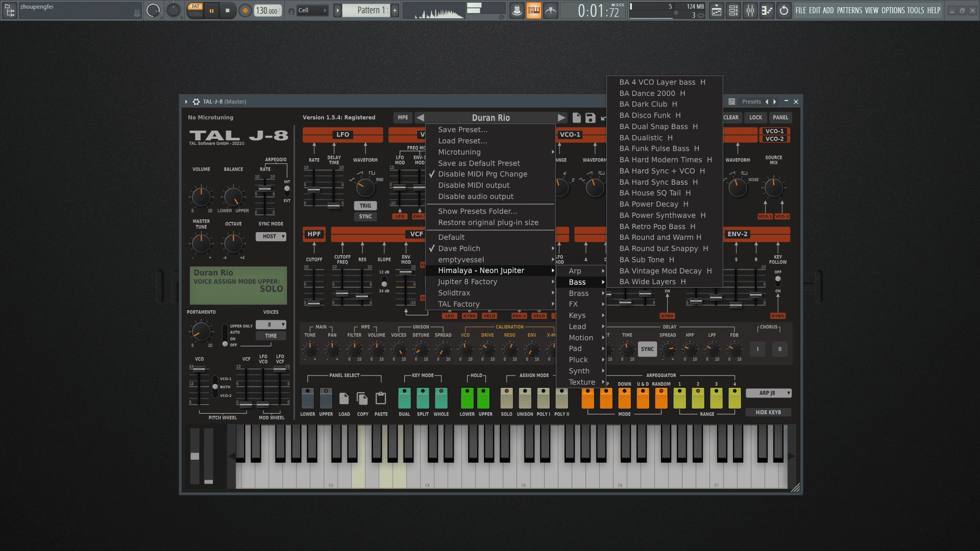Click the COPY panel icon
The width and height of the screenshot is (980, 551).
pos(362,398)
